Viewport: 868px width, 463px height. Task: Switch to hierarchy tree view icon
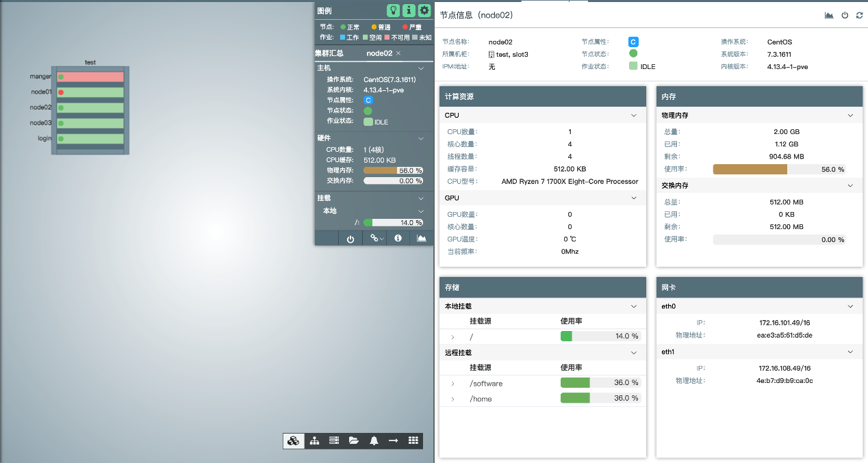[314, 440]
